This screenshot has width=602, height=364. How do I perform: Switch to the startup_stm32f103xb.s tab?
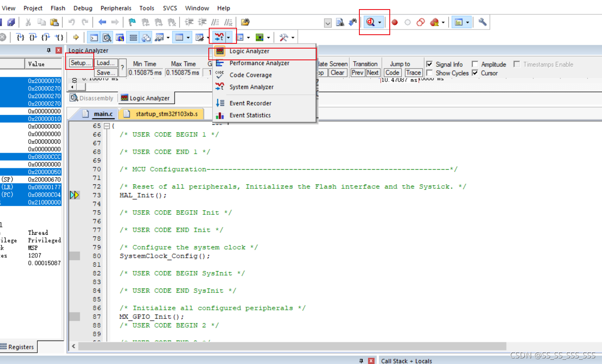[161, 114]
